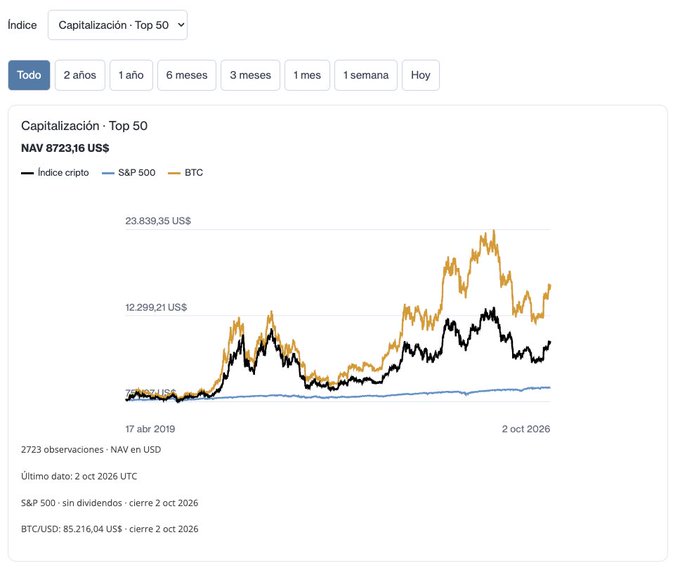Switch chart to 3 meses

point(250,75)
